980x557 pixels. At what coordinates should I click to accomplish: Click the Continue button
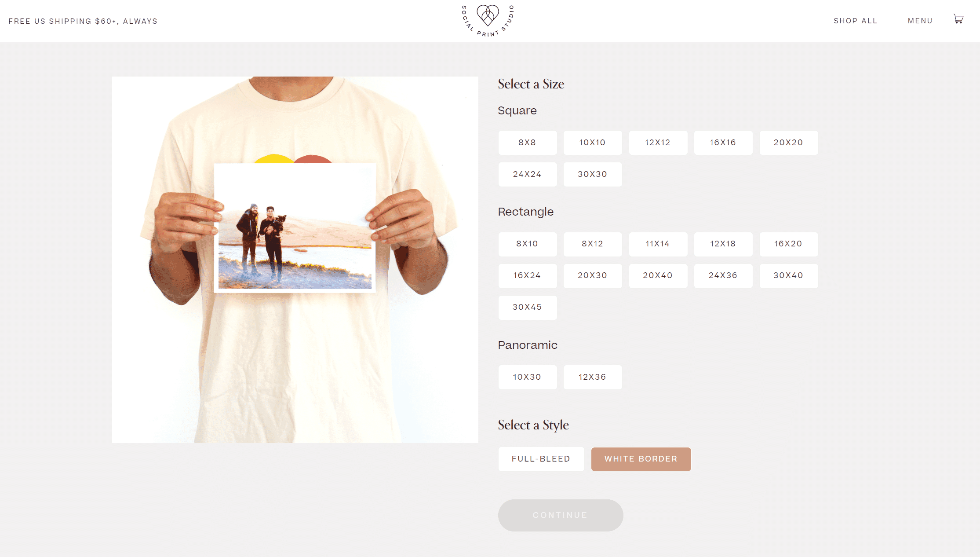pos(561,515)
